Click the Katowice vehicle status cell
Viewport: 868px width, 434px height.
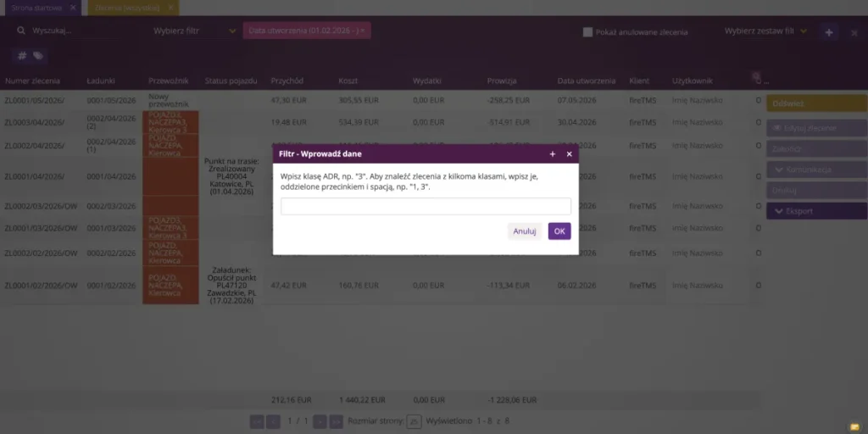[x=231, y=176]
